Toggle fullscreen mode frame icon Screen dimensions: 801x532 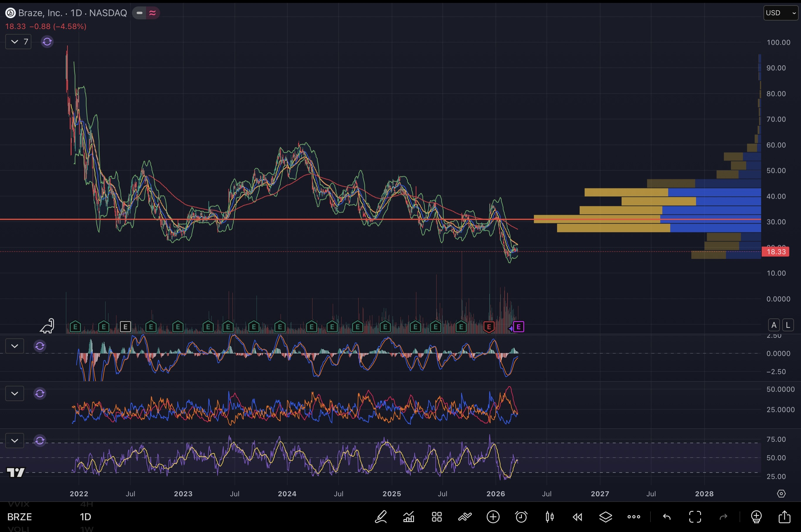coord(695,517)
